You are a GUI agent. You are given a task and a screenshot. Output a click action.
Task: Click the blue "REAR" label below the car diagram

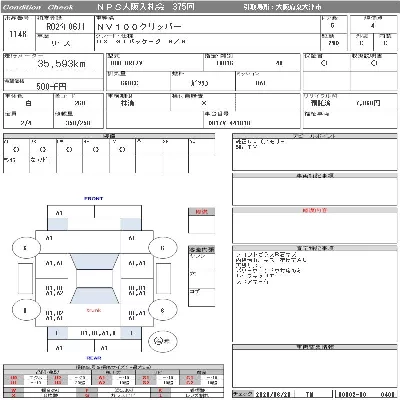click(94, 358)
